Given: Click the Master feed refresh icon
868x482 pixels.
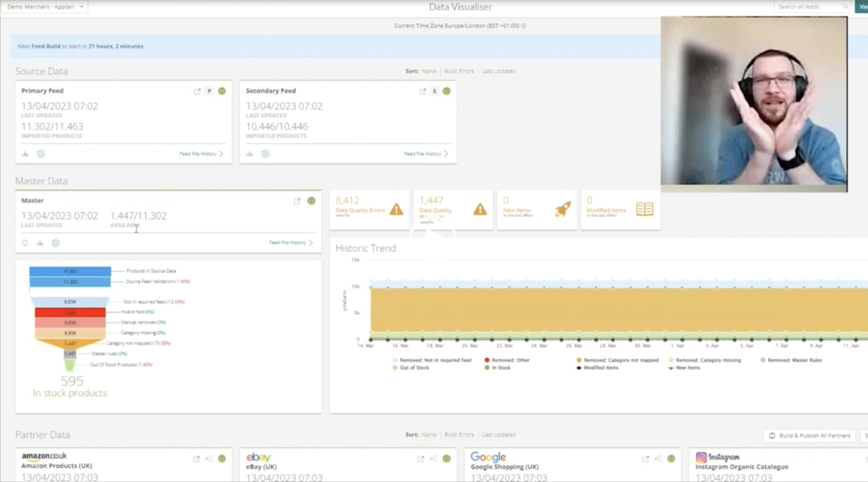Looking at the screenshot, I should pos(25,243).
